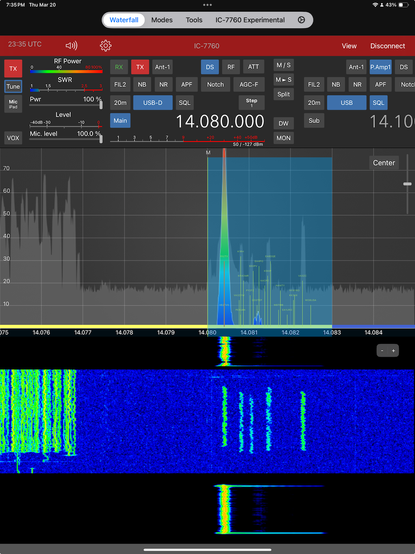
Task: Open the FIL2 filter selector on main
Action: [120, 84]
